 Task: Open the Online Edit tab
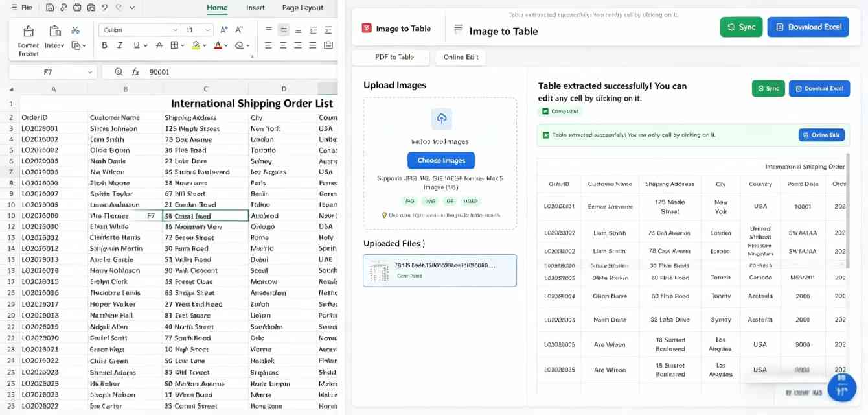(x=461, y=57)
